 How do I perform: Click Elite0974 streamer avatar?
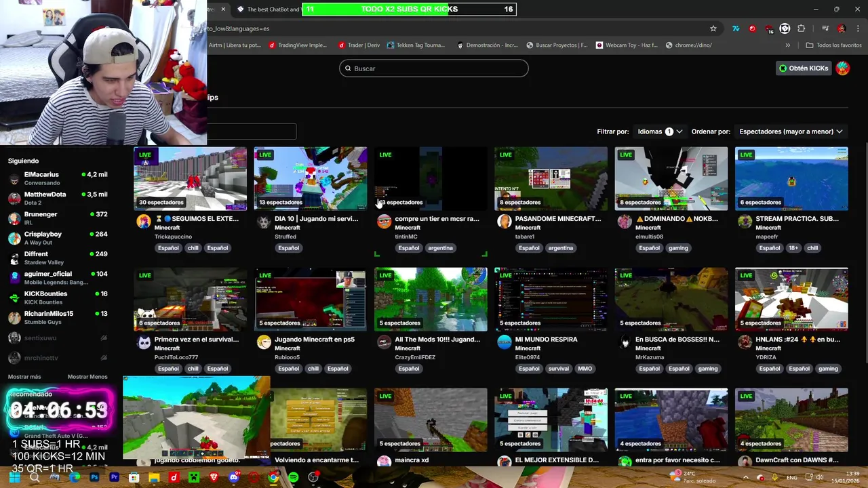505,342
